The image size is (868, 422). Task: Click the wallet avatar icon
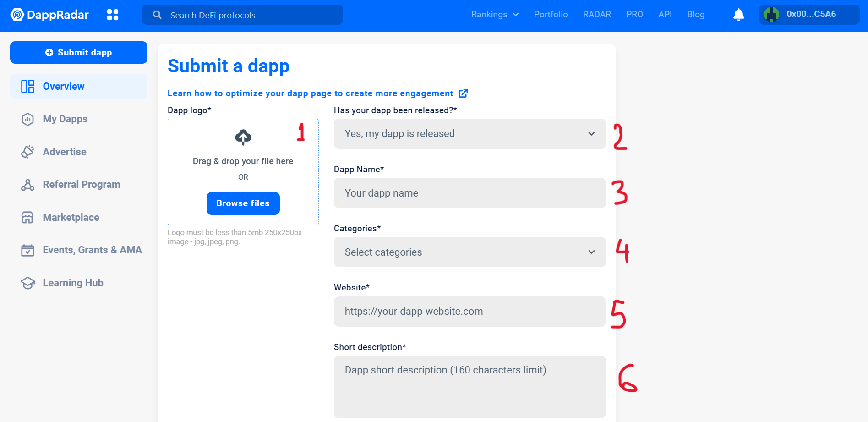771,14
